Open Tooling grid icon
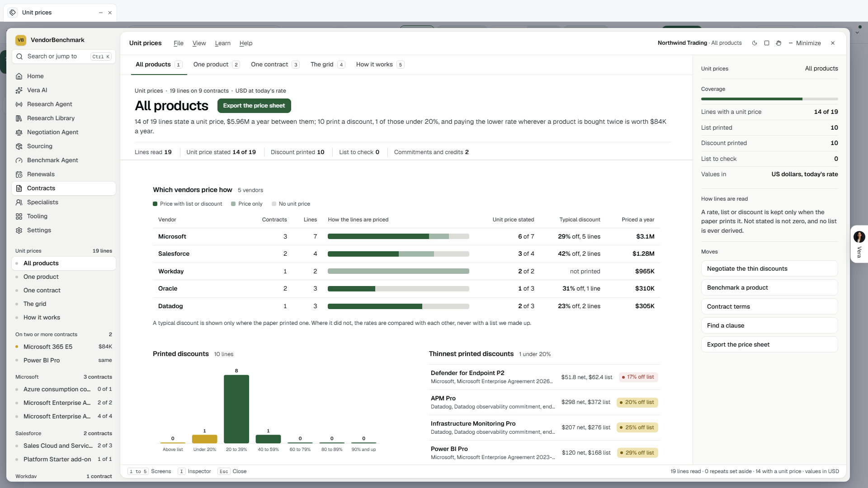 tap(19, 216)
